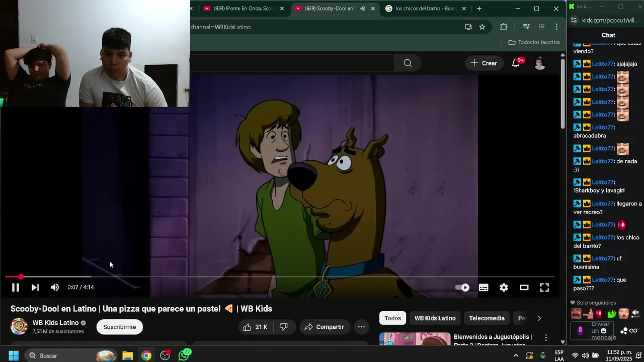
Task: Close the Scooby-Doo browser tab
Action: pos(373,9)
